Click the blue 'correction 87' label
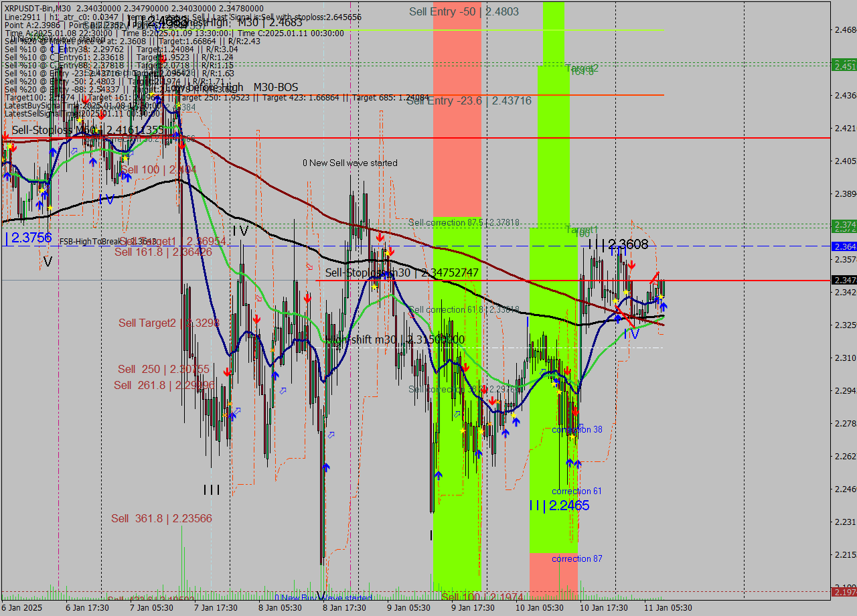This screenshot has height=616, width=857. tap(576, 559)
